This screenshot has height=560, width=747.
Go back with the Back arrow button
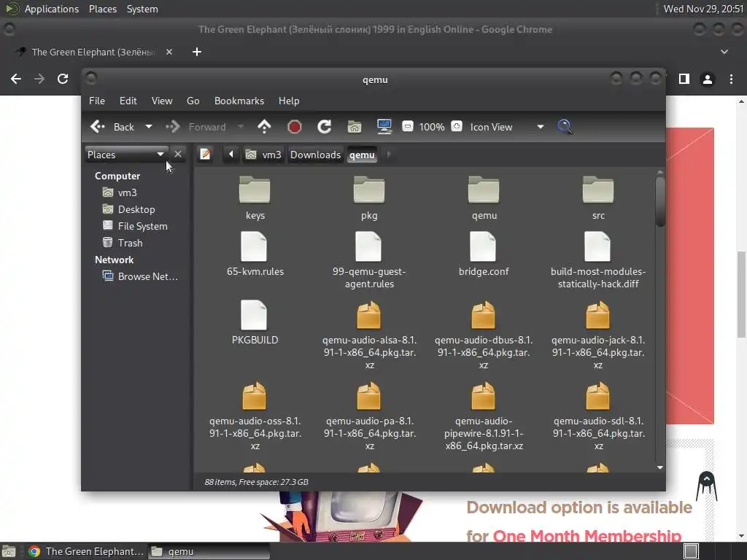(112, 127)
